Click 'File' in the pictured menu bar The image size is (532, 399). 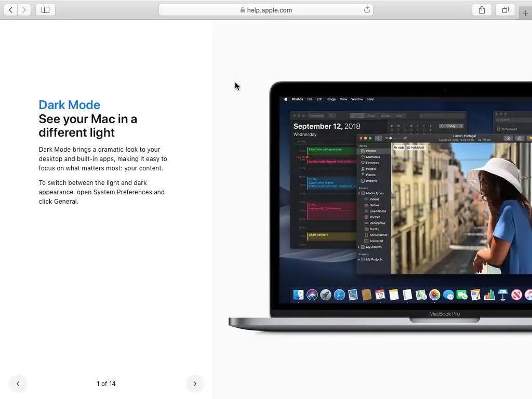click(310, 99)
